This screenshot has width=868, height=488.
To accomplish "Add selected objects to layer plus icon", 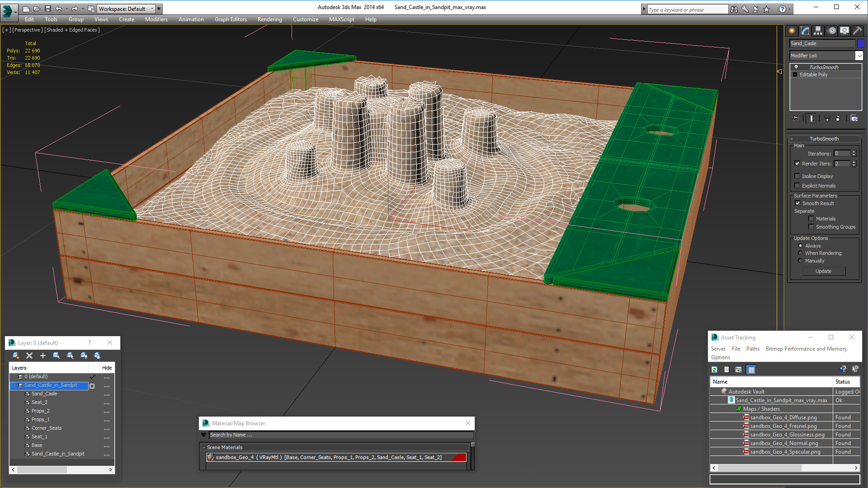I will pos(43,356).
